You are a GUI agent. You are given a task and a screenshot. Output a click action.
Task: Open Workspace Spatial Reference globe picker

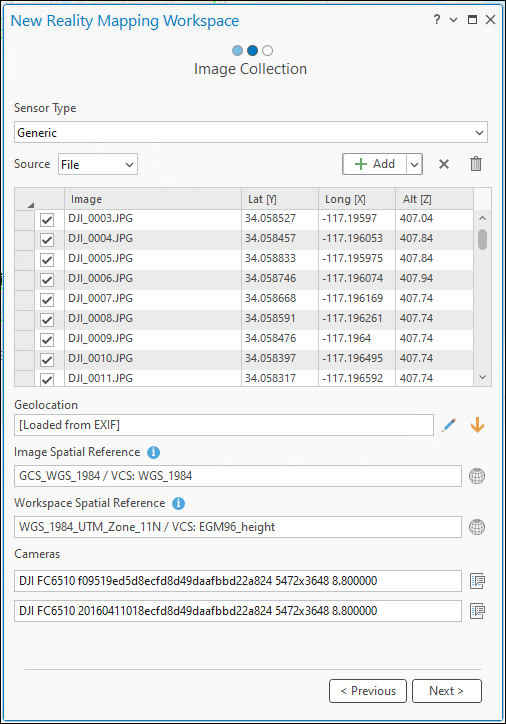pos(477,527)
